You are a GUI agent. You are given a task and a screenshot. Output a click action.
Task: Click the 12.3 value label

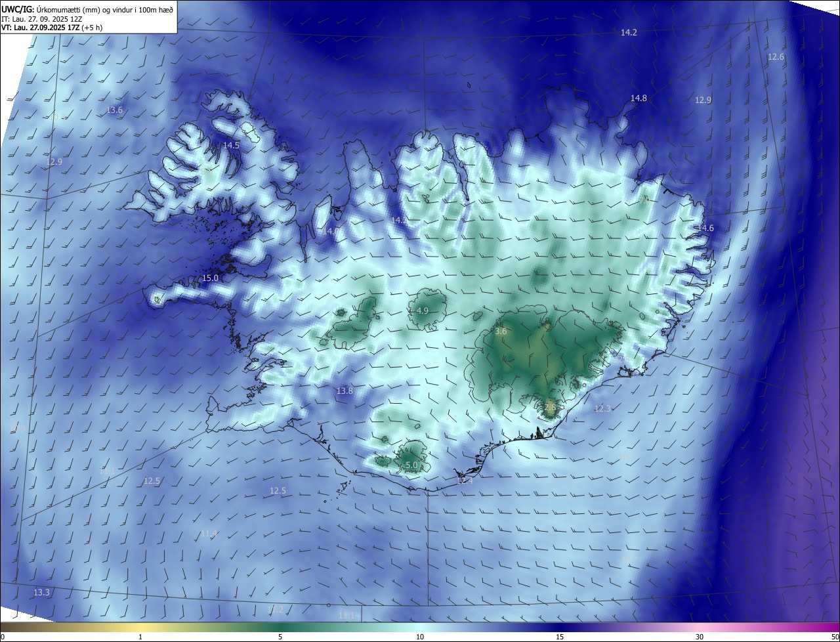(x=602, y=408)
